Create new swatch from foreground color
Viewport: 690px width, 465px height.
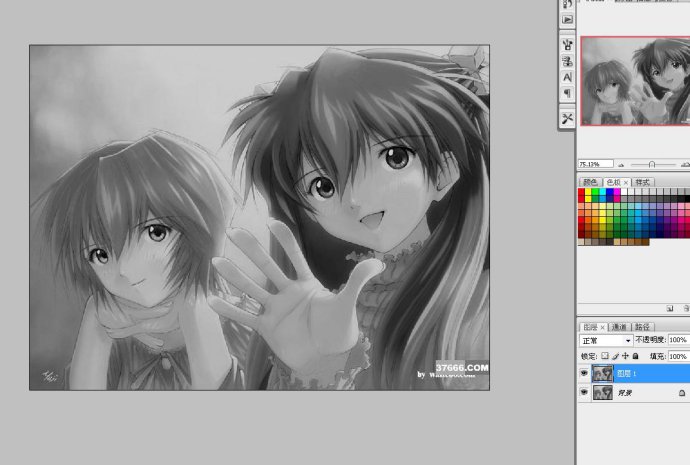[670, 308]
